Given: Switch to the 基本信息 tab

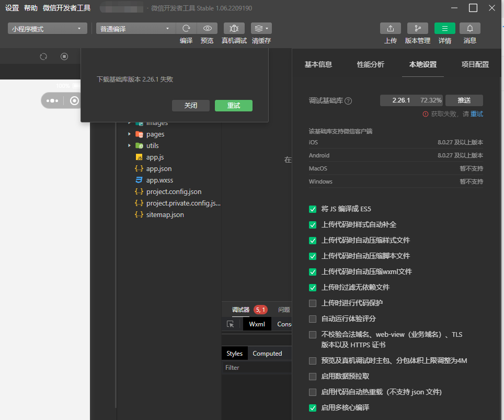Looking at the screenshot, I should [318, 64].
